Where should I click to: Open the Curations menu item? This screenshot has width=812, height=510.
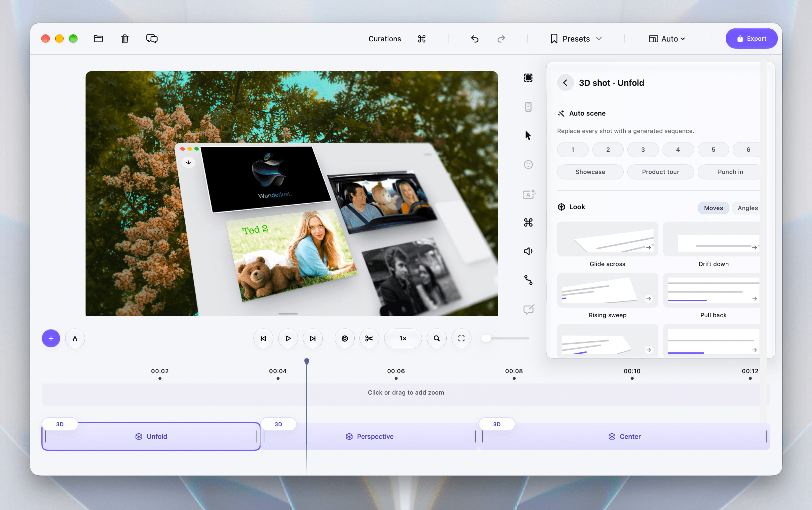tap(384, 39)
